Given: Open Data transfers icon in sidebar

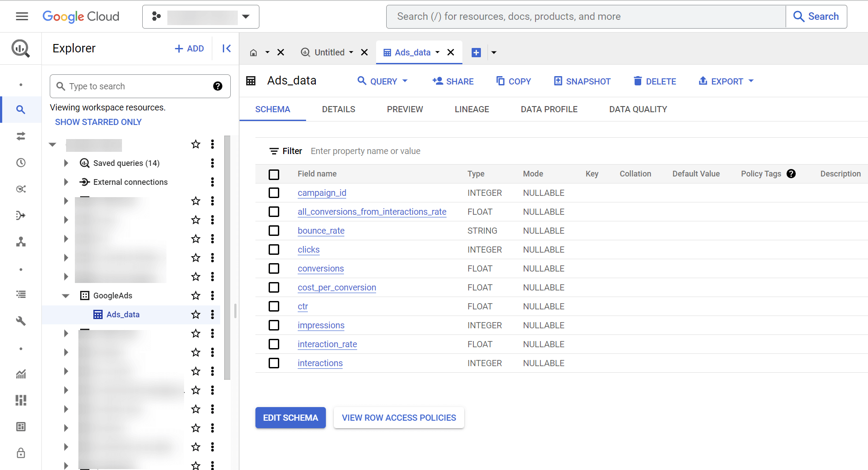Looking at the screenshot, I should 21,136.
